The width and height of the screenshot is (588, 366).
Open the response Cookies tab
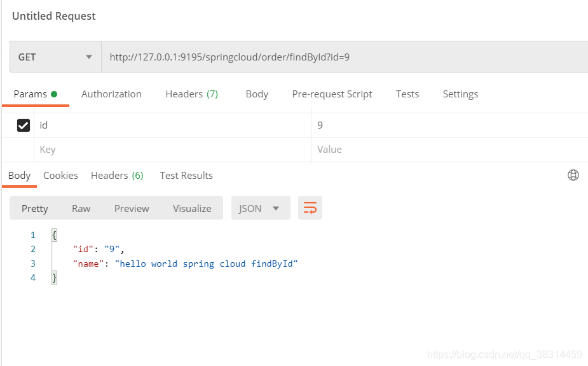pos(60,175)
